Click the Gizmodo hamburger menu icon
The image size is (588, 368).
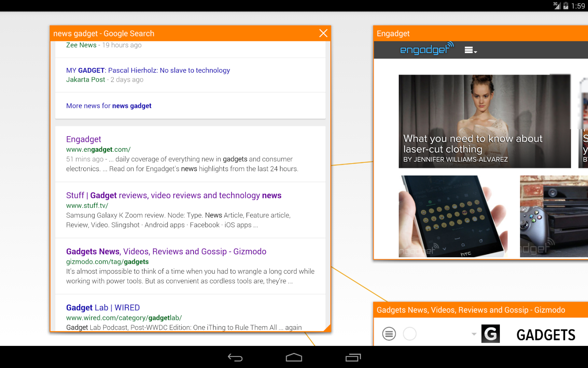389,334
